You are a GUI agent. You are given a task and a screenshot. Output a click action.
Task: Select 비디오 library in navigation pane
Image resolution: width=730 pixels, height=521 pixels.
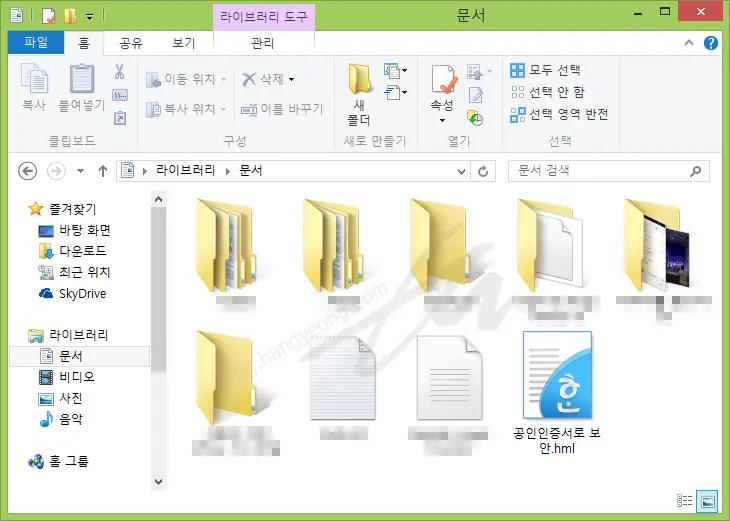tap(67, 377)
